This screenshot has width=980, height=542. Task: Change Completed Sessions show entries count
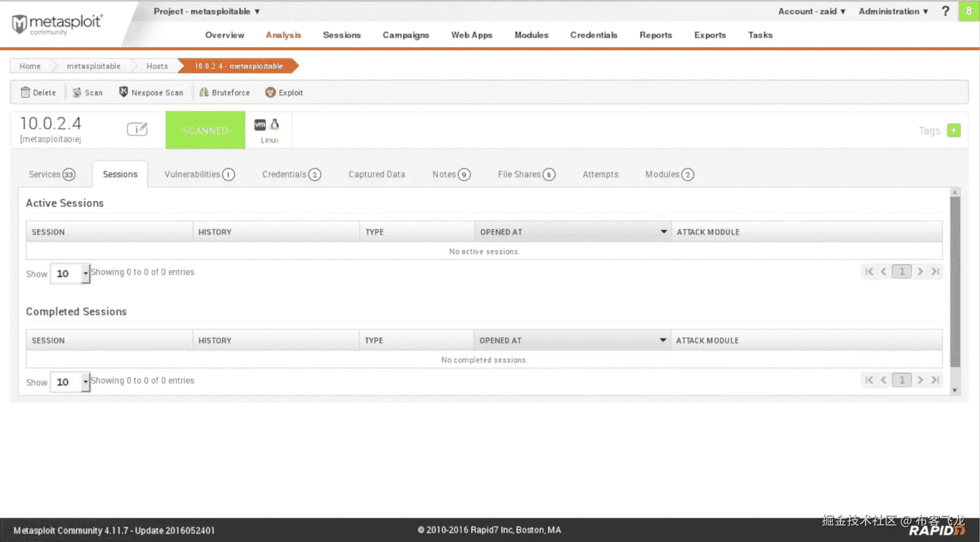(x=70, y=382)
